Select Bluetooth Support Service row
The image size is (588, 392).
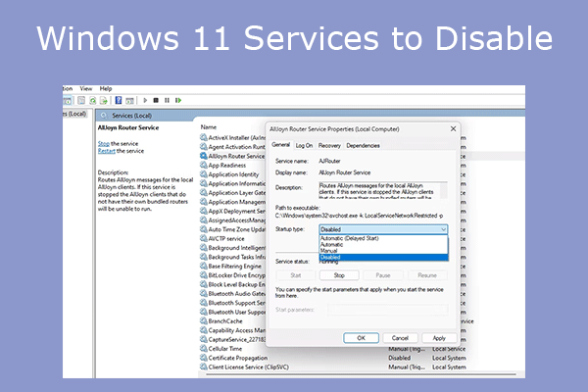(x=232, y=303)
